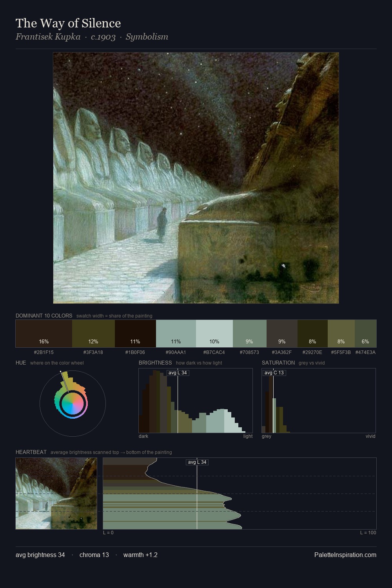Click the HUE section heading
Screen dimensions: 392x588
click(21, 363)
